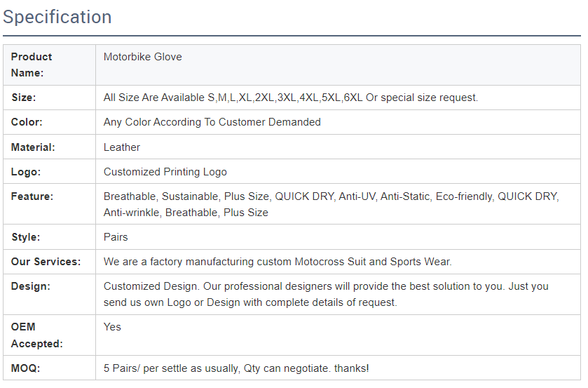Click the Feature row label
Image resolution: width=588 pixels, height=388 pixels.
coord(32,196)
